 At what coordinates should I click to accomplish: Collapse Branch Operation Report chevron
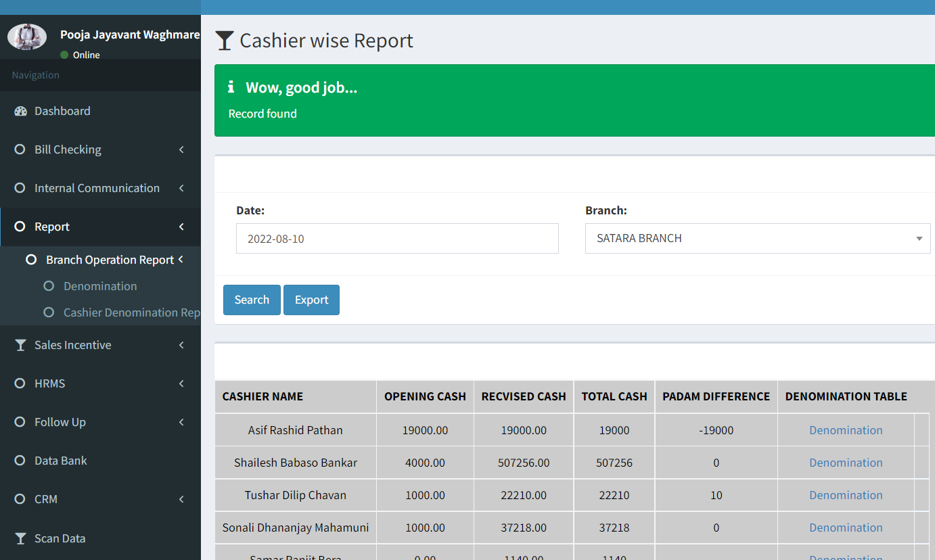point(181,260)
